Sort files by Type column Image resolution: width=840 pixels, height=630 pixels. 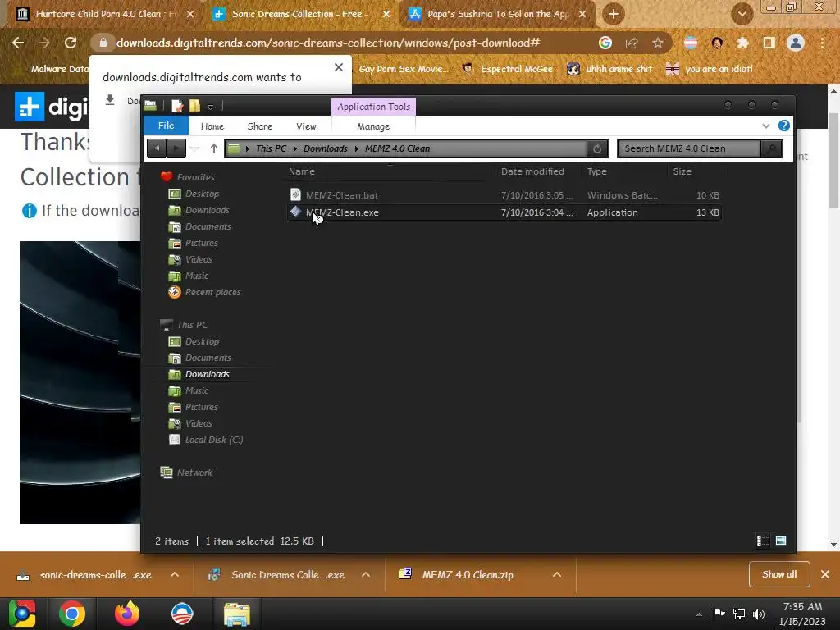coord(597,171)
